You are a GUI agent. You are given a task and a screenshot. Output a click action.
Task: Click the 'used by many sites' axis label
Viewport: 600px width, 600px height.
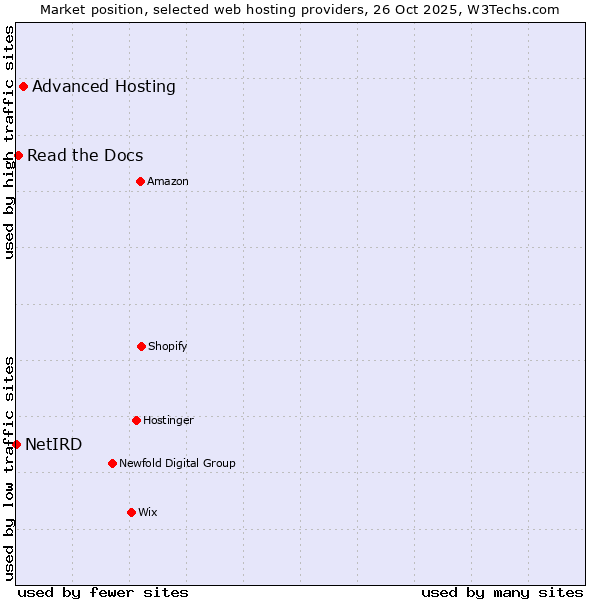pos(502,592)
